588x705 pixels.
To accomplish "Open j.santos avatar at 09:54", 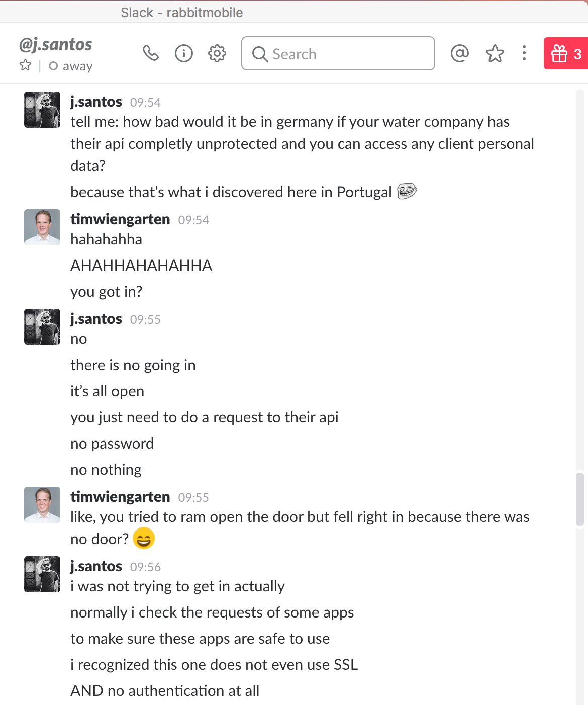I will pyautogui.click(x=42, y=110).
